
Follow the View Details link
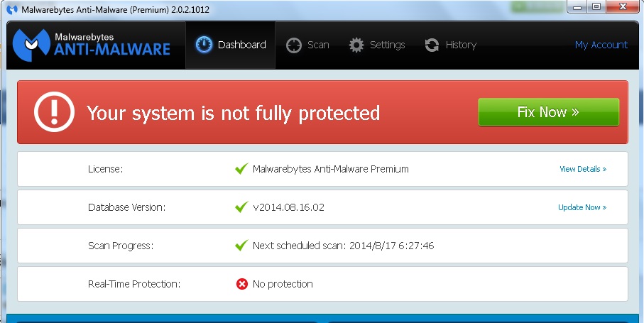582,169
